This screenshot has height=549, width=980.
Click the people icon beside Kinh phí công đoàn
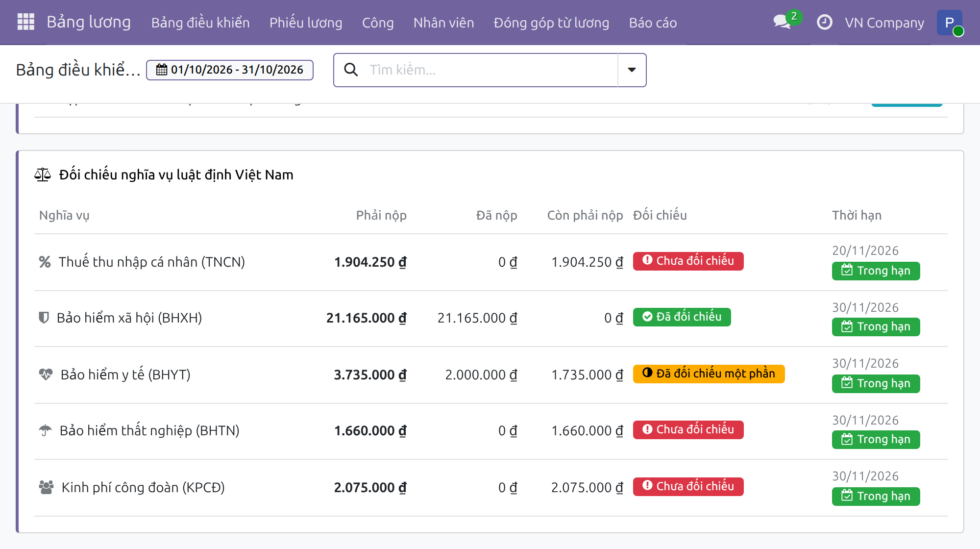pyautogui.click(x=46, y=487)
